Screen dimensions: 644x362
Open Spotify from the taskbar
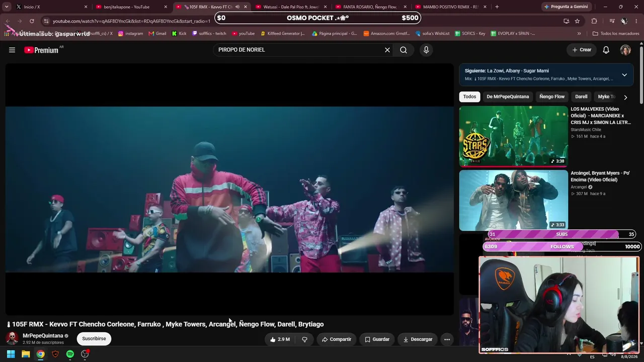point(70,354)
